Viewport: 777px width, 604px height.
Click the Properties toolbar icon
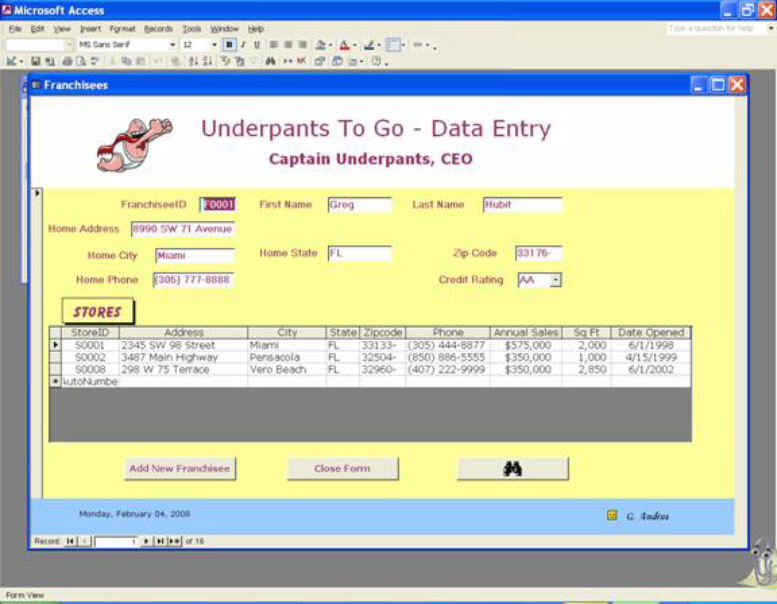click(320, 61)
